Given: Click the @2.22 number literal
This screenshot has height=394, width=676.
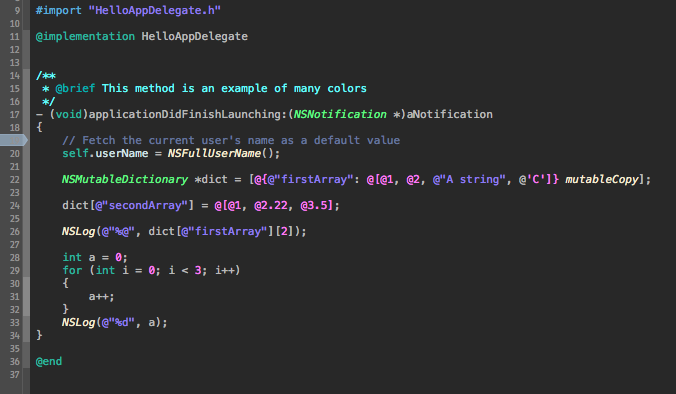Looking at the screenshot, I should point(271,206).
